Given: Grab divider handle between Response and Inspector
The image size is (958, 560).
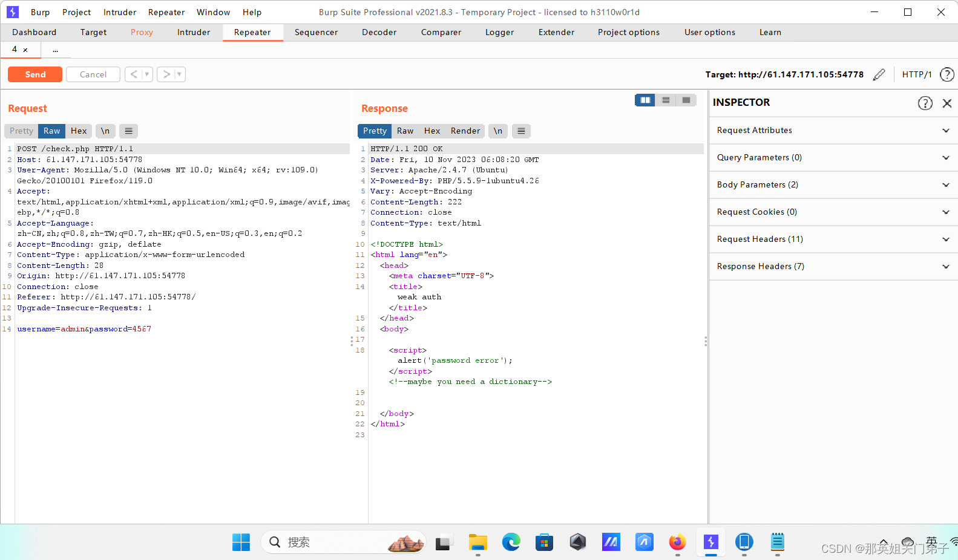Looking at the screenshot, I should [706, 342].
